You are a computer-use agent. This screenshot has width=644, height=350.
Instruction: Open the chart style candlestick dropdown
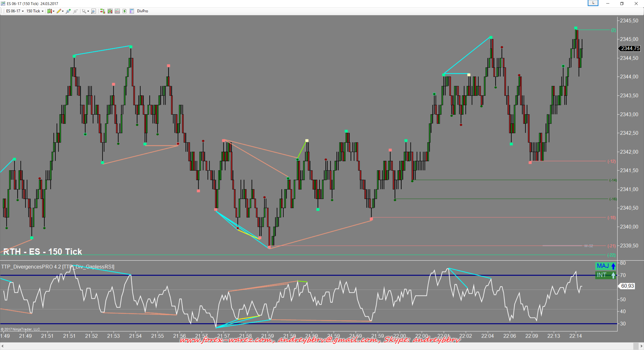click(51, 11)
